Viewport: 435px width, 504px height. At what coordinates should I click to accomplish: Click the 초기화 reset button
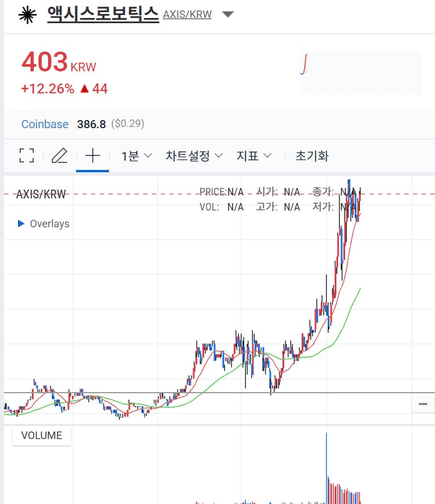click(312, 156)
